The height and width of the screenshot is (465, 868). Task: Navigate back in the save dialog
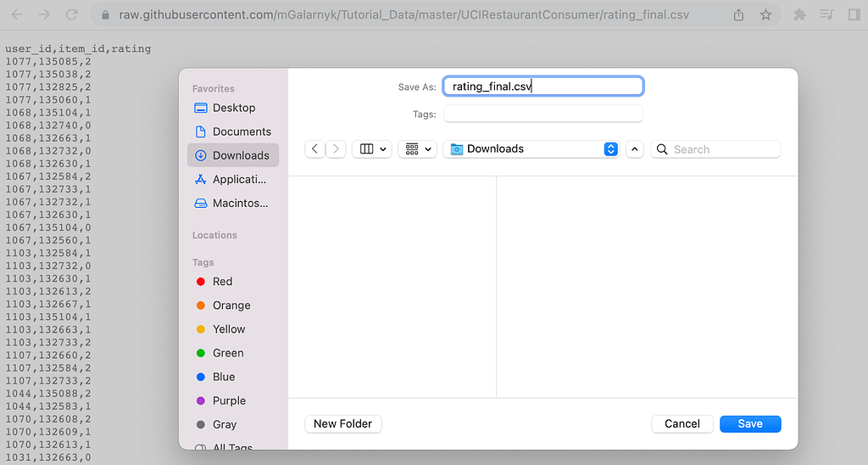click(315, 149)
